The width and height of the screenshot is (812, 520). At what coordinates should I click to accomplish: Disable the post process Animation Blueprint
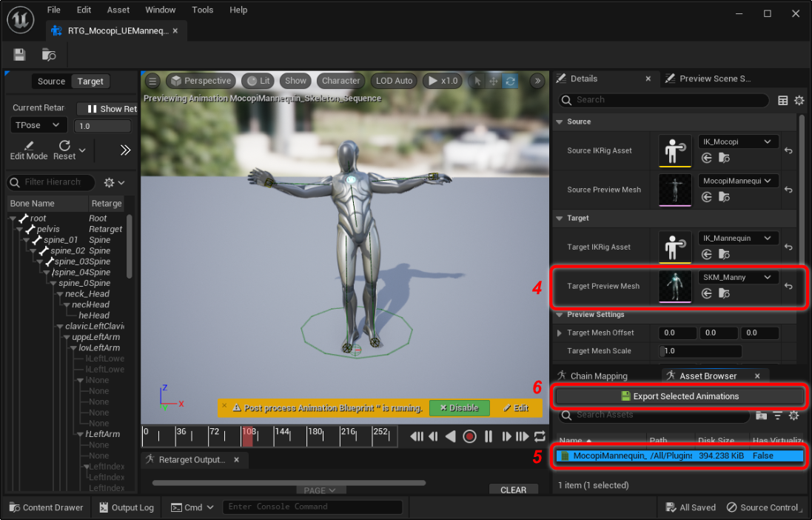459,408
